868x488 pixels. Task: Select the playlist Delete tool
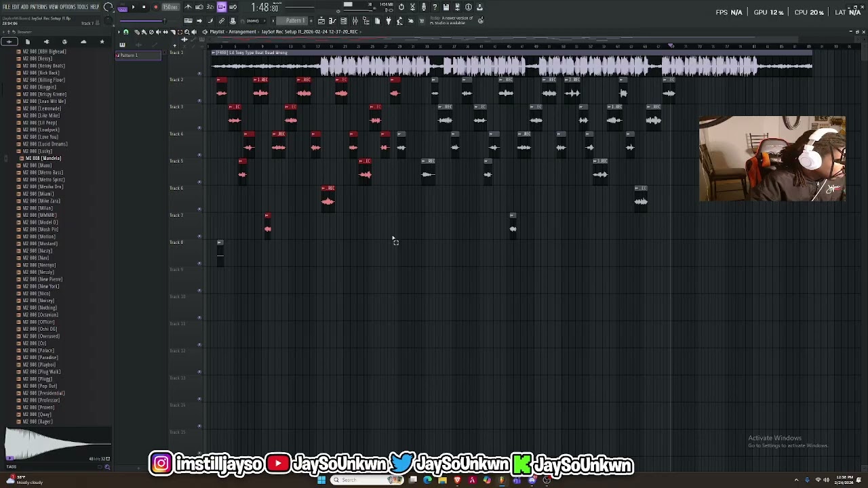(151, 32)
